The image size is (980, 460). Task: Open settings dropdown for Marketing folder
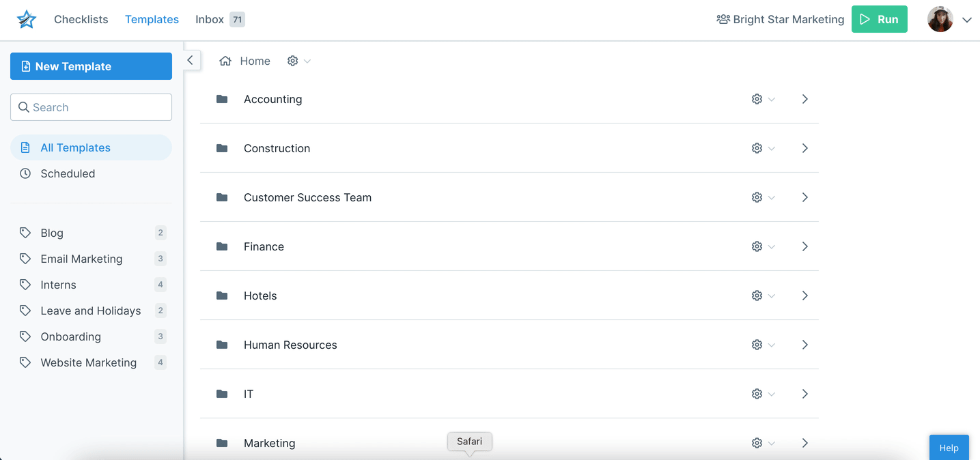tap(763, 443)
